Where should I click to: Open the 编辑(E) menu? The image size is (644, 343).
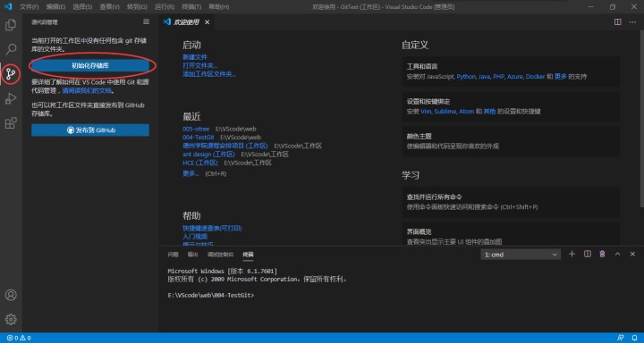tap(55, 7)
